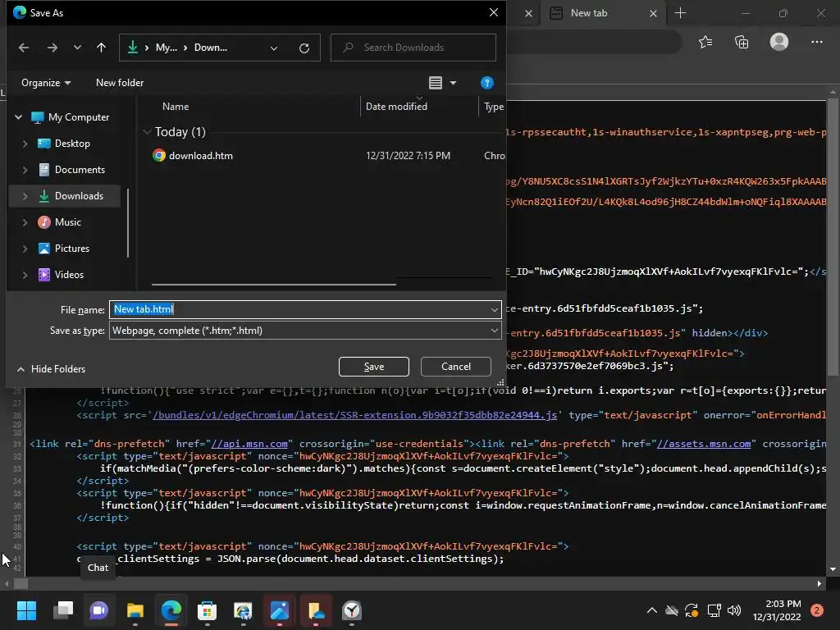Expand the Music folder node
The image size is (840, 630).
(x=25, y=222)
